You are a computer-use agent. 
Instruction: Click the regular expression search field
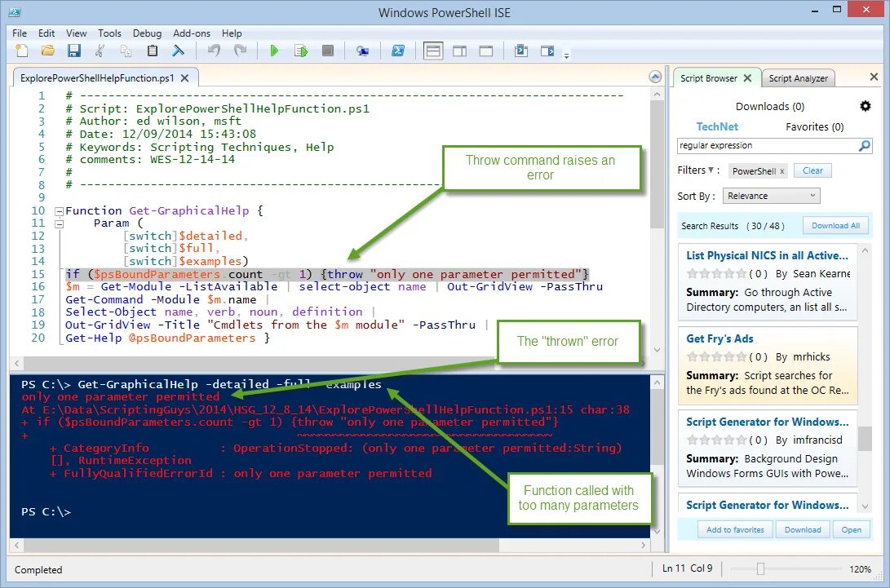pos(766,146)
